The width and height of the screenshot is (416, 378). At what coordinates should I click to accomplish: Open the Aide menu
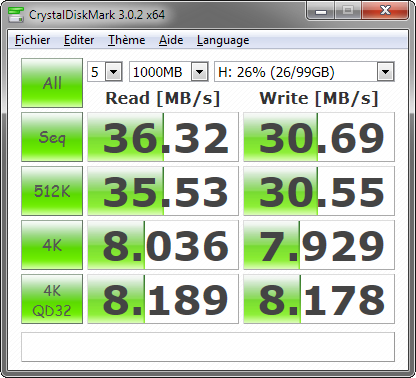pos(171,40)
